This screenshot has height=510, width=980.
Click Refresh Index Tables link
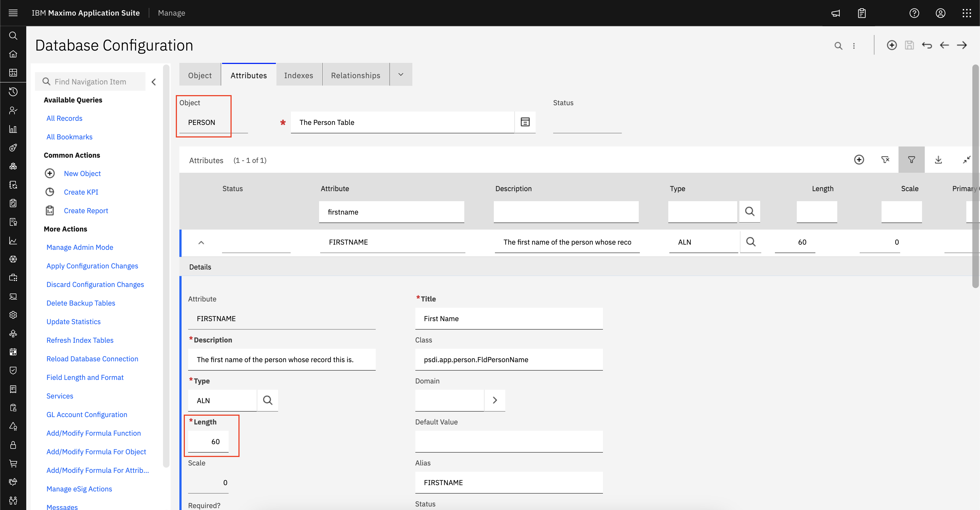click(80, 340)
